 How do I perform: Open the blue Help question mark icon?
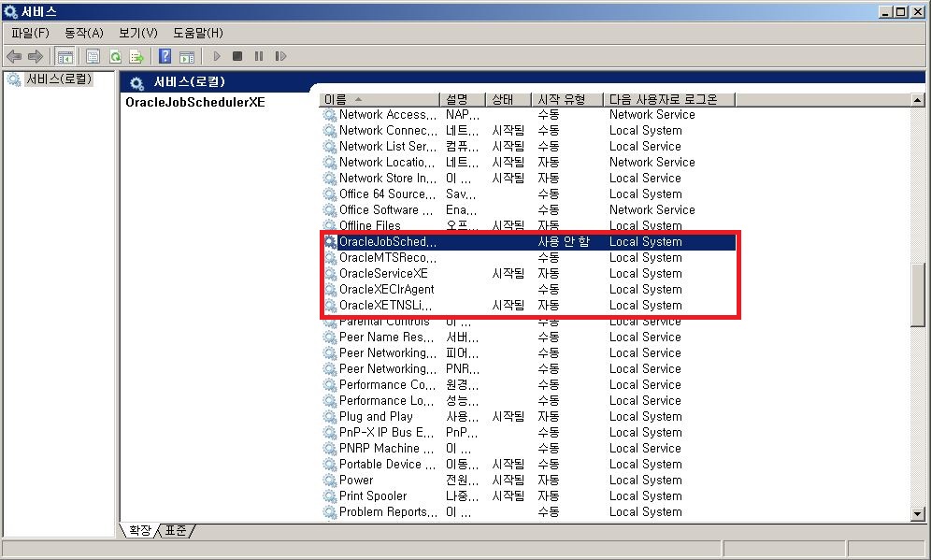click(165, 56)
